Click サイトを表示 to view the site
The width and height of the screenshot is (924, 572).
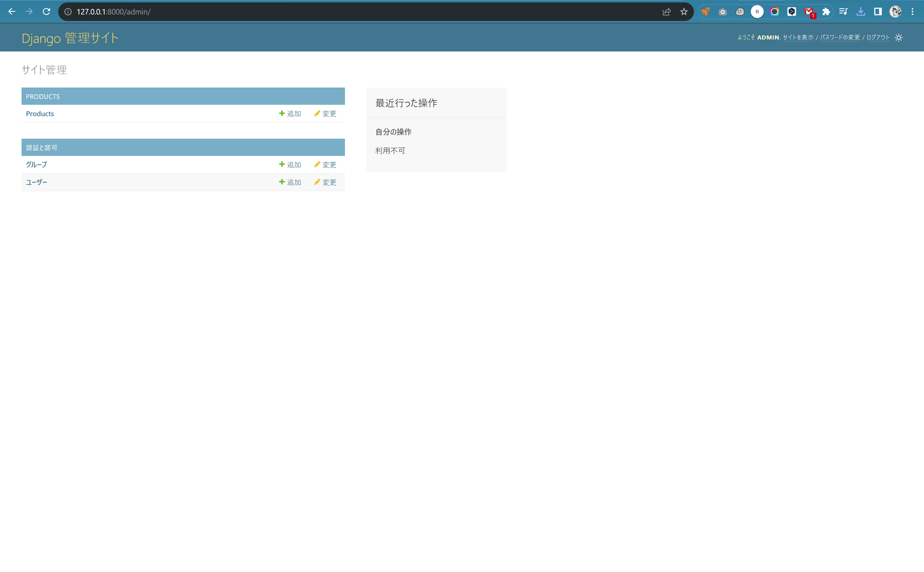pos(798,38)
